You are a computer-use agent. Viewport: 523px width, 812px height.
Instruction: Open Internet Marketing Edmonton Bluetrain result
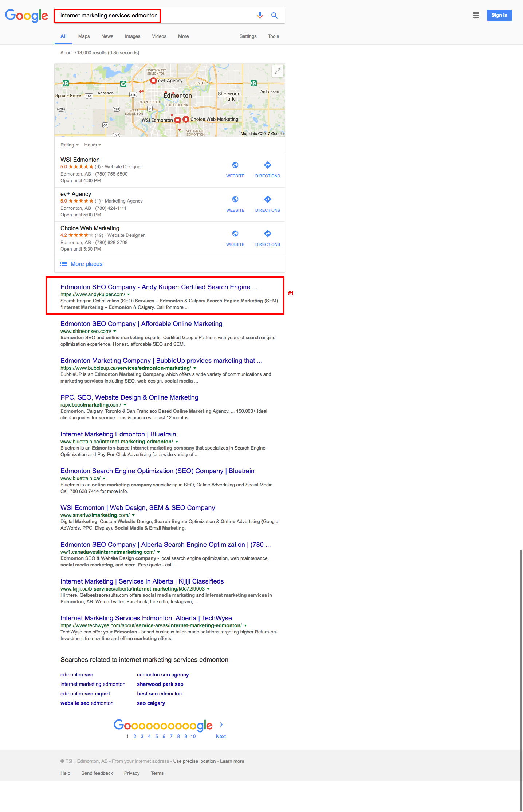click(118, 434)
